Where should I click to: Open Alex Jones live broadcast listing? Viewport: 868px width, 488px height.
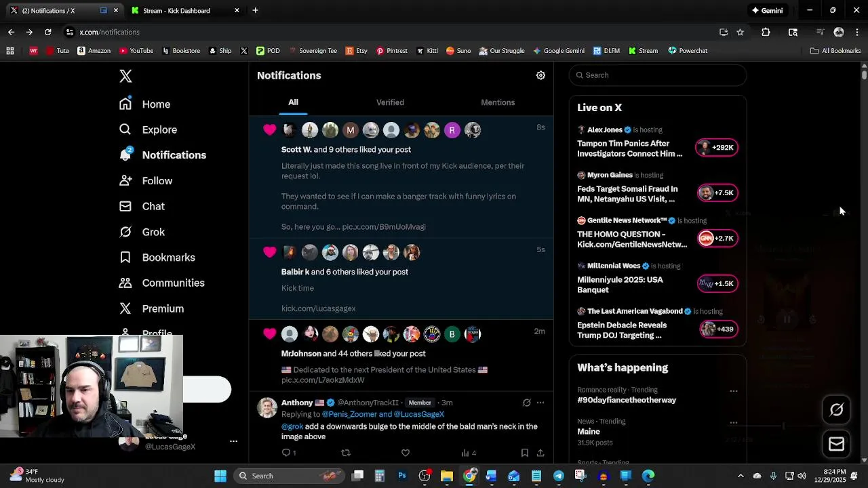(x=657, y=142)
